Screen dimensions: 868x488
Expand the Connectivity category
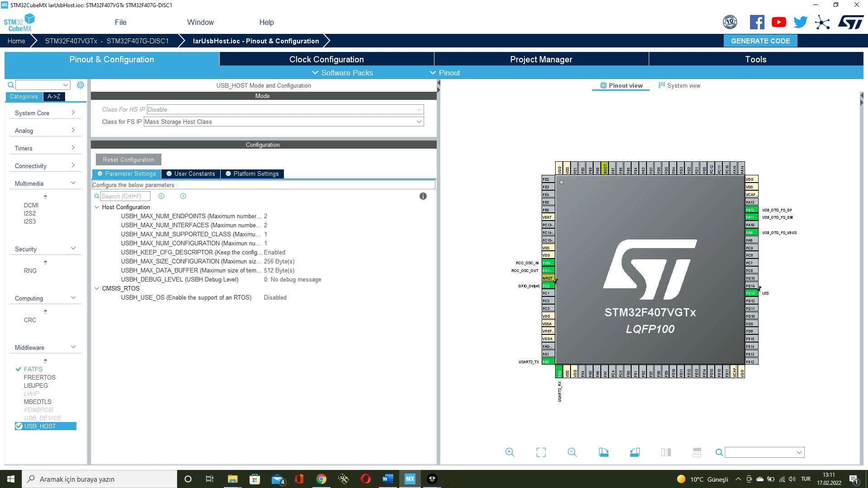45,166
